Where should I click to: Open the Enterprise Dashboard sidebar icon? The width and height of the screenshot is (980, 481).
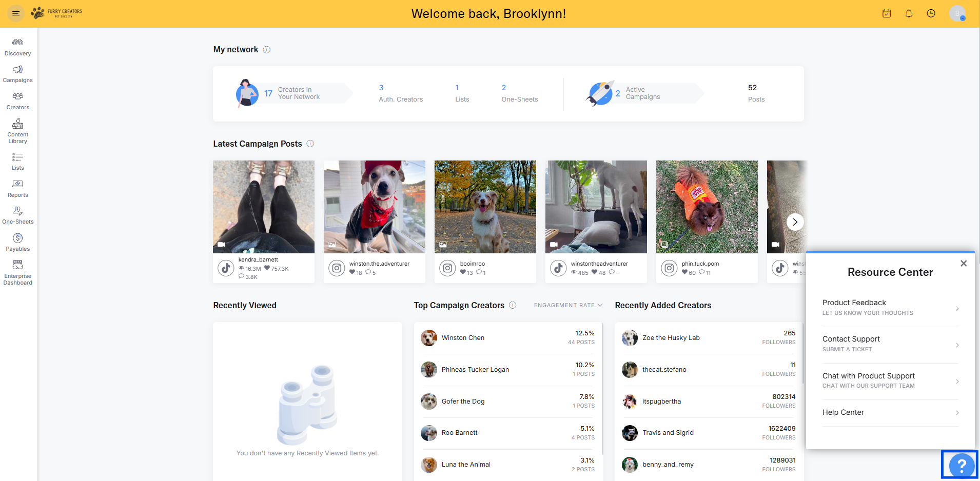(17, 265)
